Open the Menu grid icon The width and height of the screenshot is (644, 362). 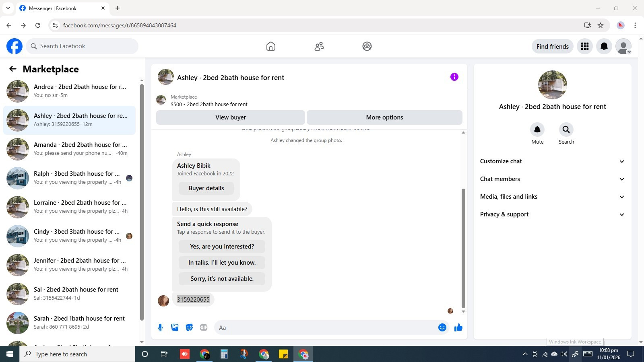coord(585,46)
